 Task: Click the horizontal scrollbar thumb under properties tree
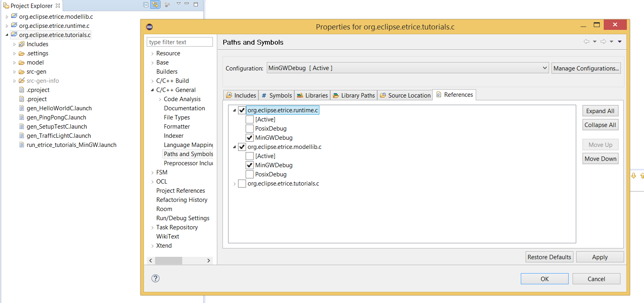(169, 260)
